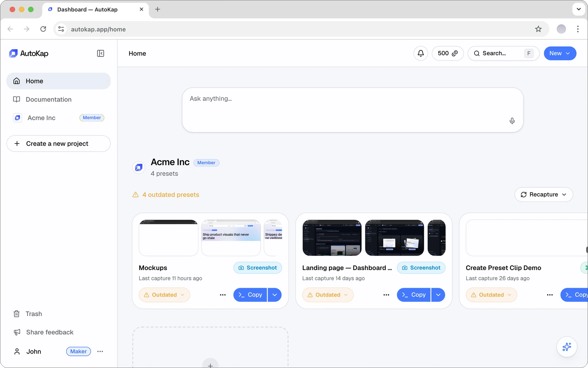Image resolution: width=588 pixels, height=368 pixels.
Task: Click the search field
Action: [x=503, y=53]
